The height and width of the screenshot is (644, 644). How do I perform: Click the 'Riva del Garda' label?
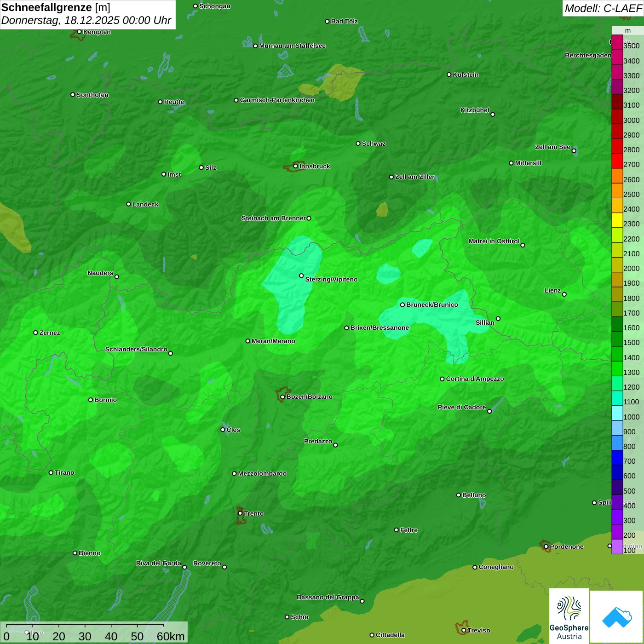[x=159, y=563]
